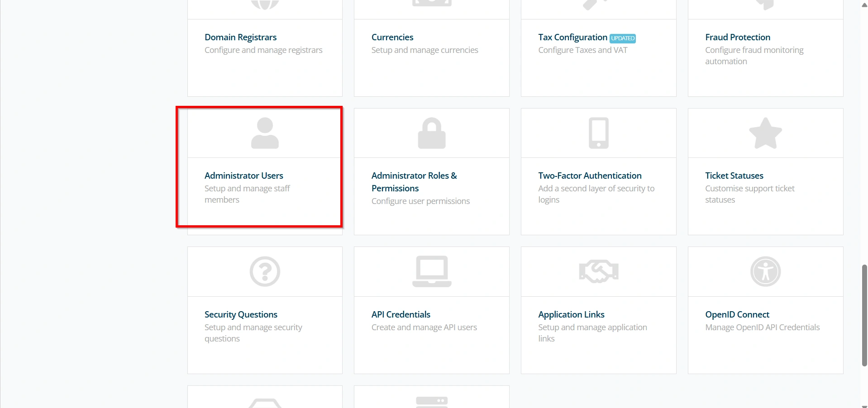868x408 pixels.
Task: Click 'Setup and manage staff members' text
Action: pyautogui.click(x=247, y=194)
